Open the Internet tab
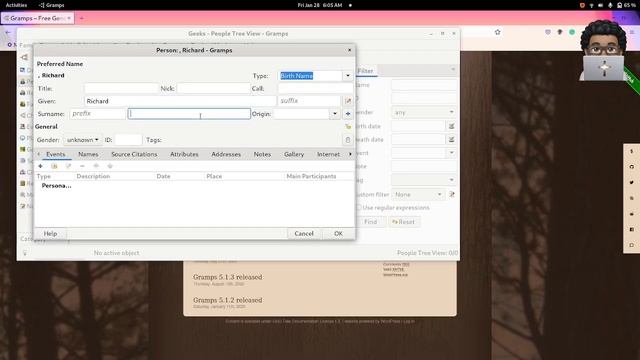The height and width of the screenshot is (360, 640). [x=328, y=154]
